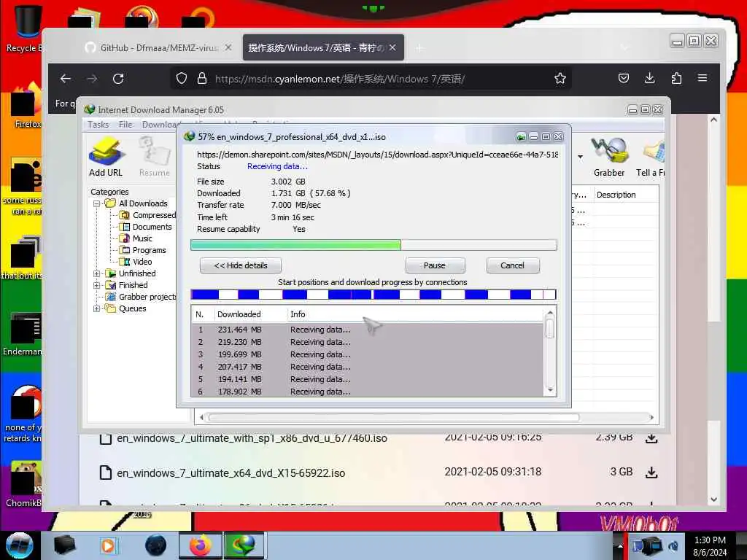Open the Firefox list all tabs chevron

point(624,47)
